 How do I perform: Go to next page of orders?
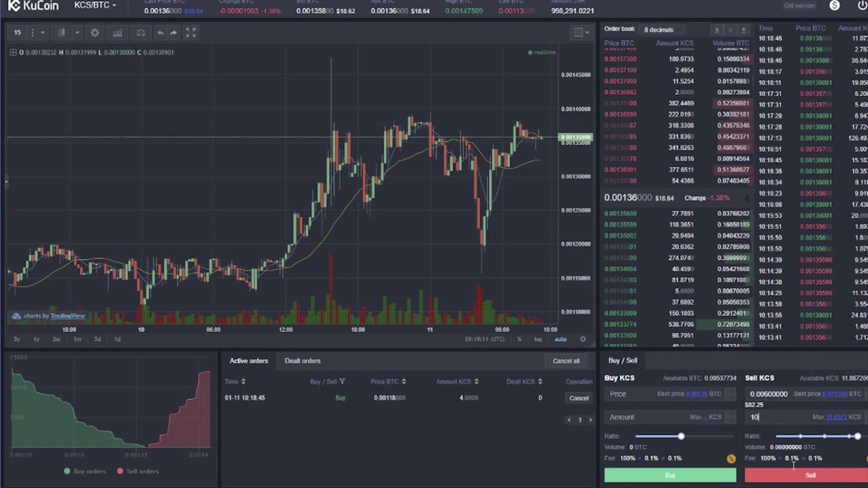590,420
